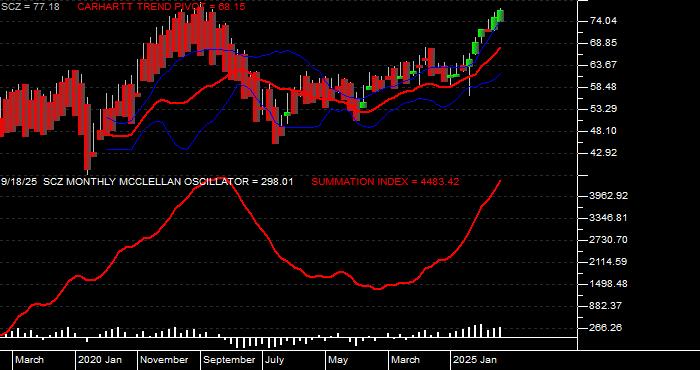The height and width of the screenshot is (370, 700).
Task: Click the 58.48 price axis value
Action: tap(603, 87)
